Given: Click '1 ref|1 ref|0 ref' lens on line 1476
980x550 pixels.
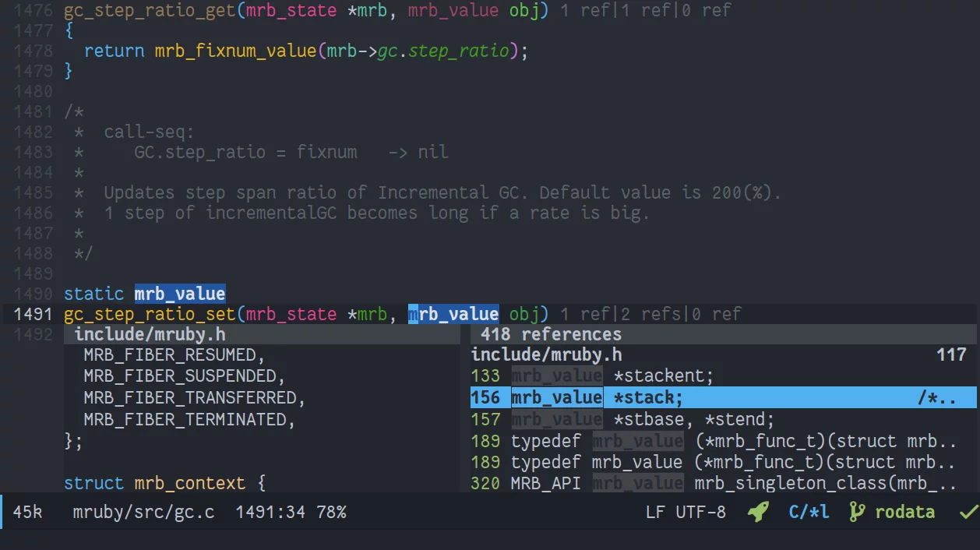Looking at the screenshot, I should pyautogui.click(x=646, y=10).
